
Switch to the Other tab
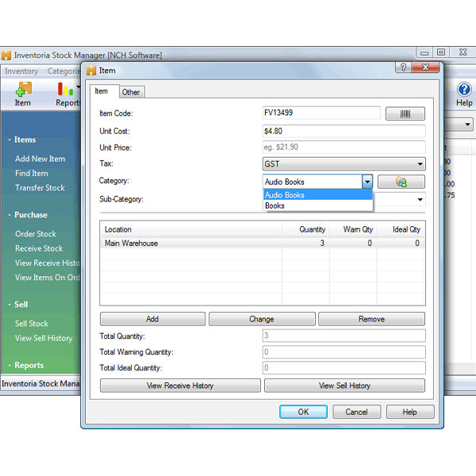(x=131, y=92)
